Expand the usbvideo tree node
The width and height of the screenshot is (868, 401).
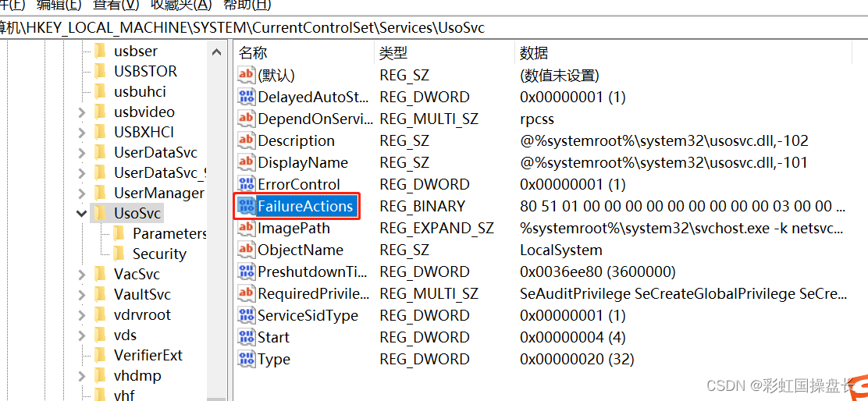(x=82, y=112)
